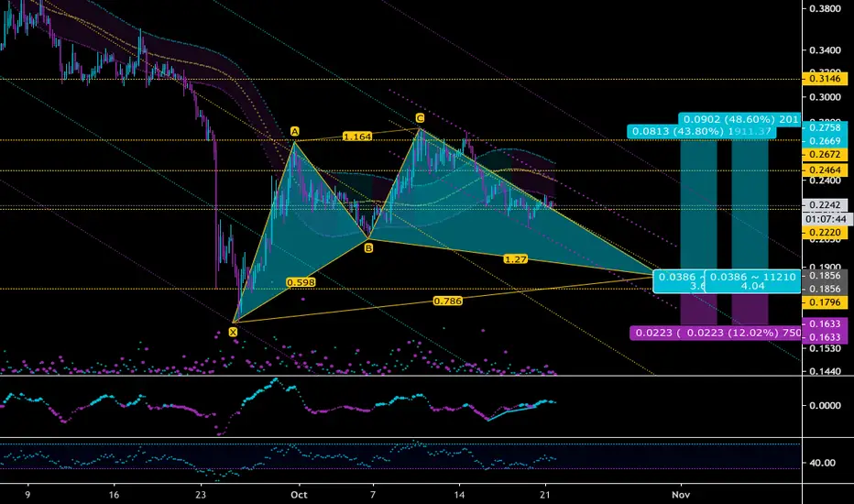Click the 40.00 indicator scale label
This screenshot has height=504, width=854.
tap(823, 463)
